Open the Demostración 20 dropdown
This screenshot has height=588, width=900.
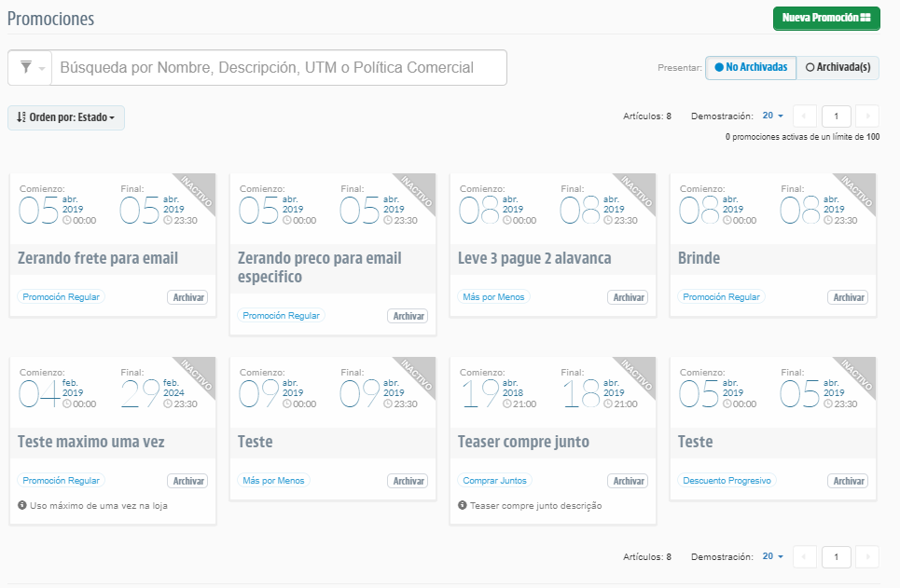(772, 114)
